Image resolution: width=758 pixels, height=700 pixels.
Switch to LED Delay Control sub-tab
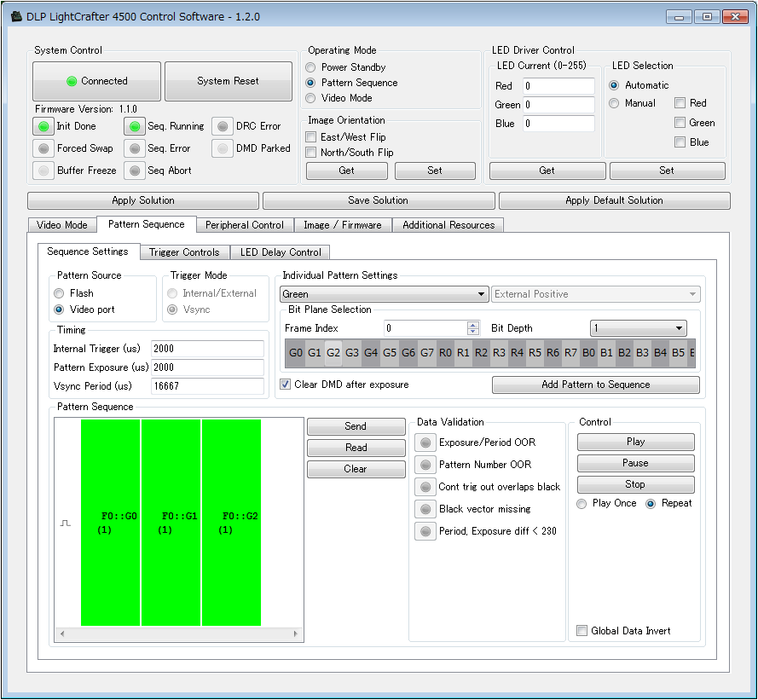[x=281, y=252]
